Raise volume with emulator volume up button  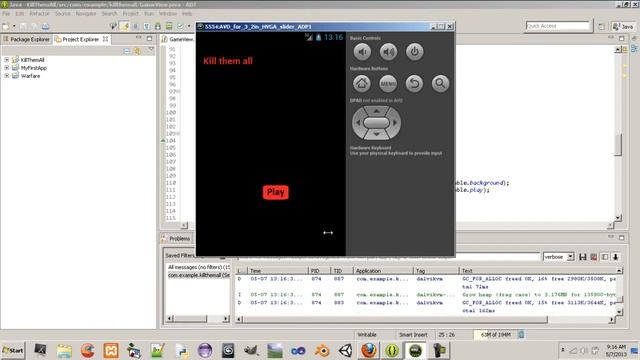click(388, 52)
